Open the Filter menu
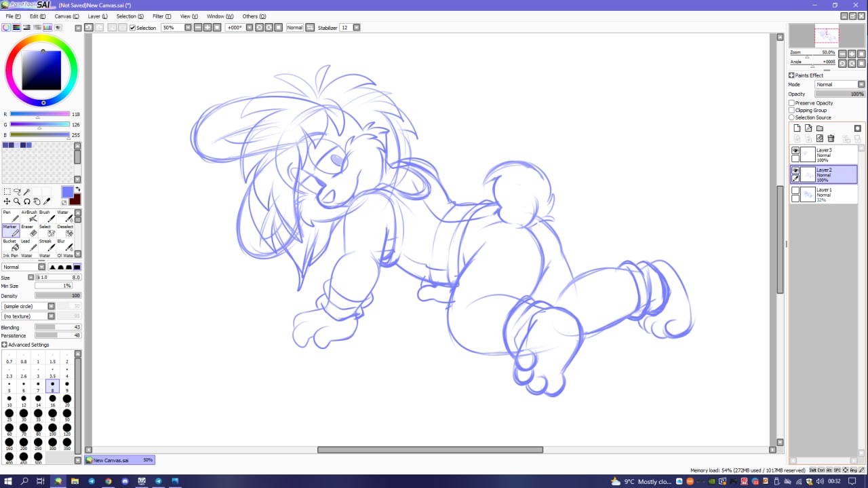The image size is (868, 488). [x=161, y=16]
